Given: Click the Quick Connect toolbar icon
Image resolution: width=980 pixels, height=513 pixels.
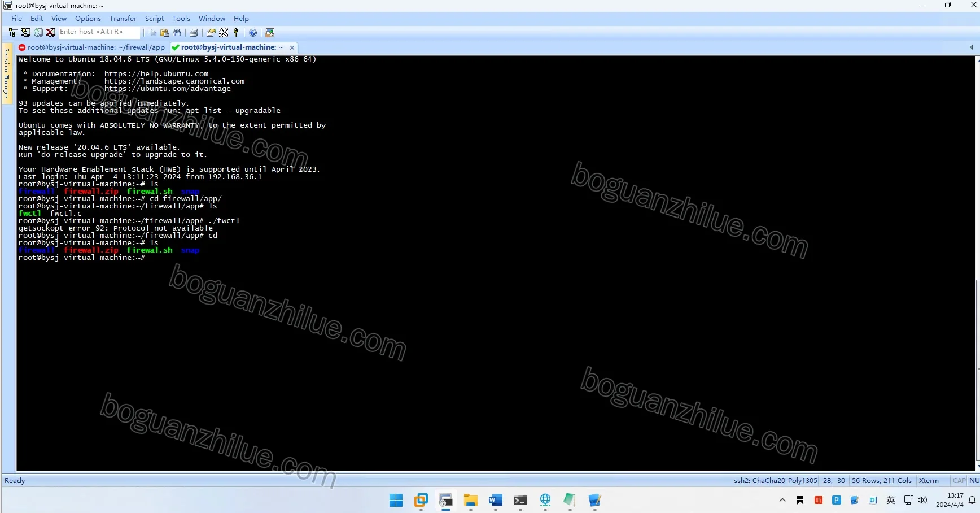Looking at the screenshot, I should coord(26,33).
